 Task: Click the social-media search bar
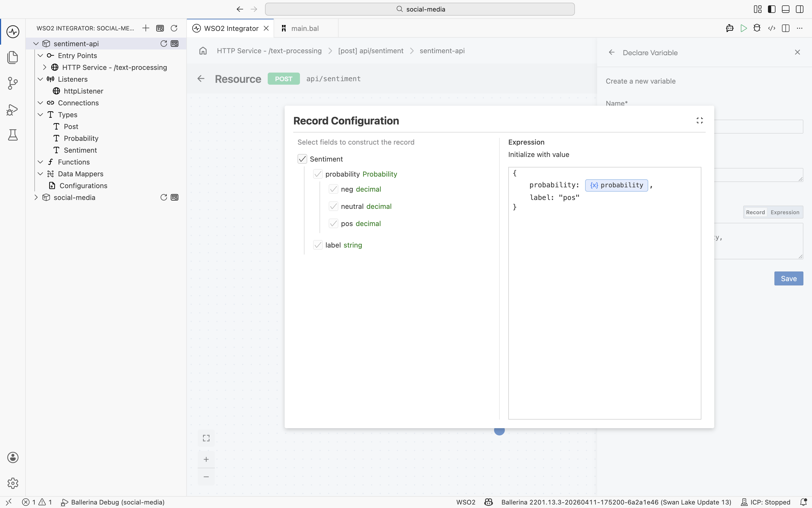coord(420,9)
